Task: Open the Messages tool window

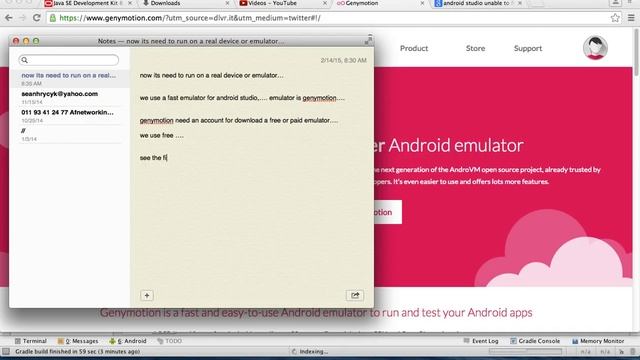Action: click(78, 341)
